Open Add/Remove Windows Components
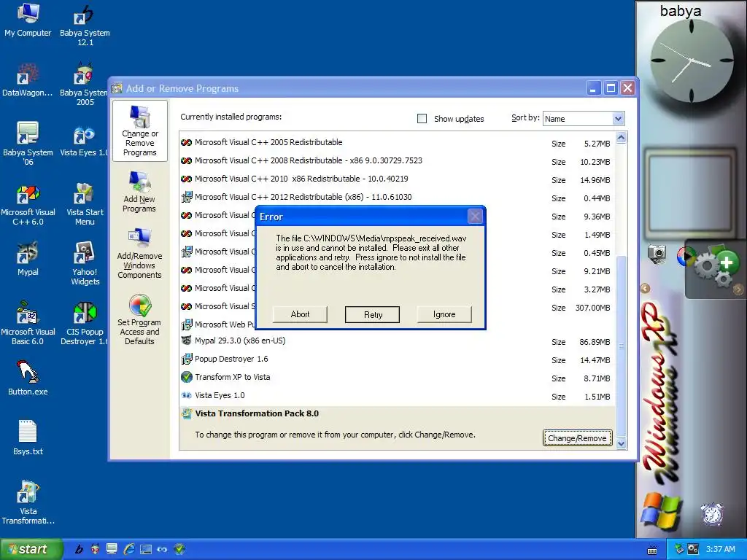This screenshot has width=747, height=560. click(x=139, y=253)
